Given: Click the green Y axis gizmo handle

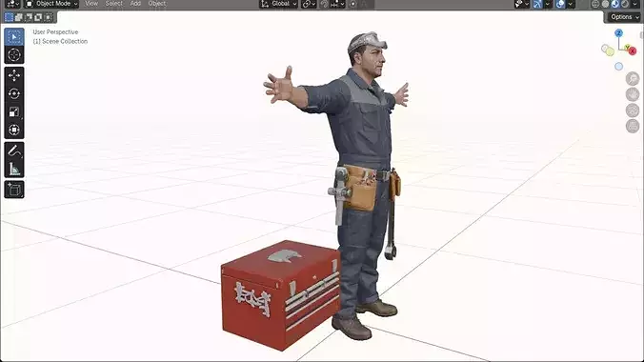Looking at the screenshot, I should [628, 48].
